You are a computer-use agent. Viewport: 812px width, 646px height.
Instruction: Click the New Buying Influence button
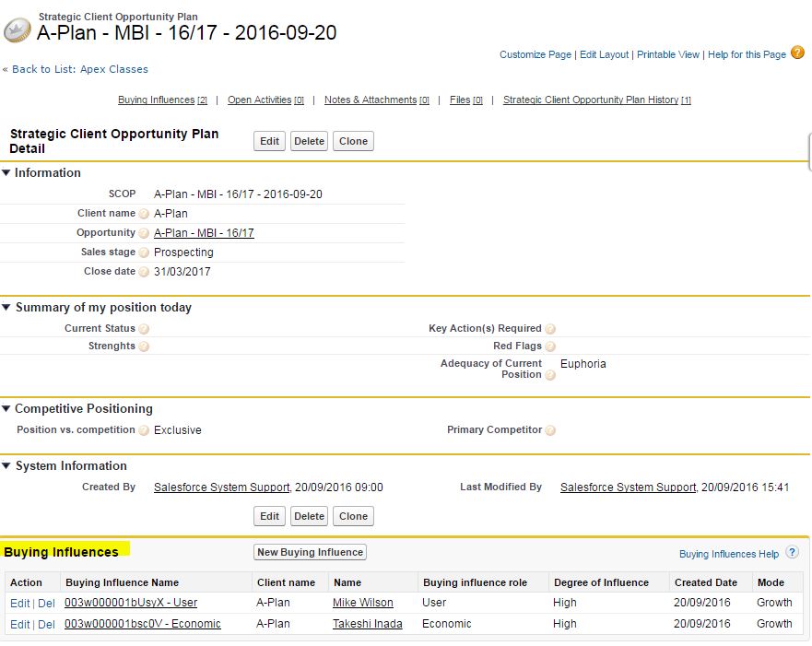[311, 552]
